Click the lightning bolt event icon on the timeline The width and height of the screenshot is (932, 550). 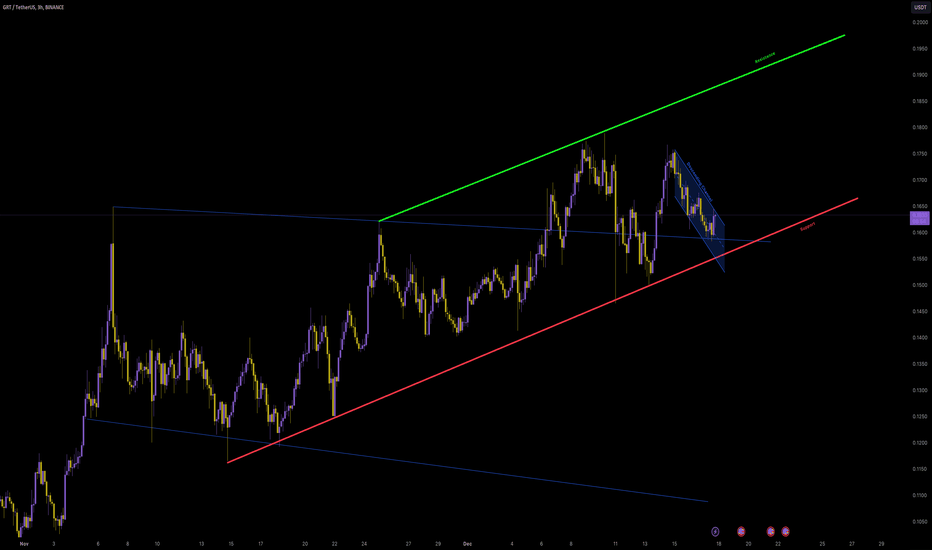point(715,532)
